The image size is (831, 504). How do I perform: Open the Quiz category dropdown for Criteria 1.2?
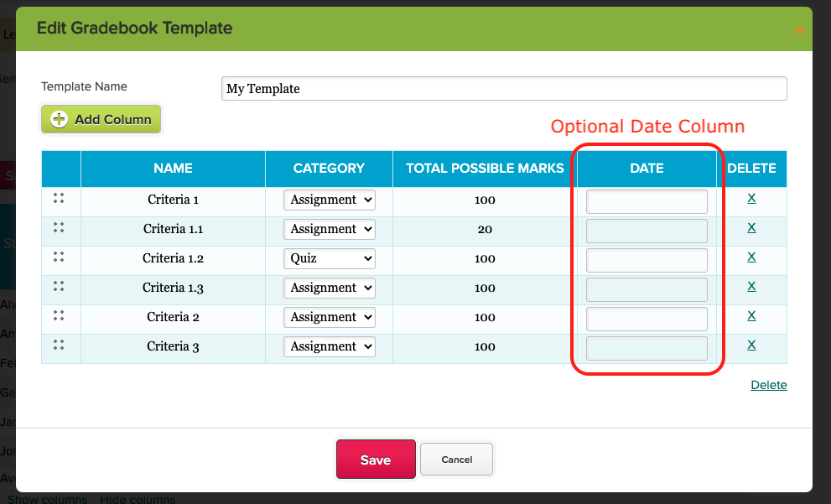(330, 258)
